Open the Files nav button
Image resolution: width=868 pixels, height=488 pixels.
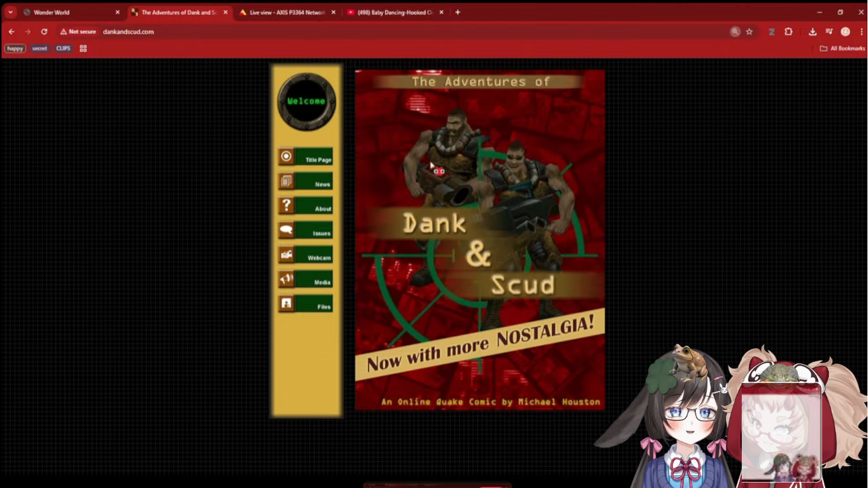(x=305, y=304)
